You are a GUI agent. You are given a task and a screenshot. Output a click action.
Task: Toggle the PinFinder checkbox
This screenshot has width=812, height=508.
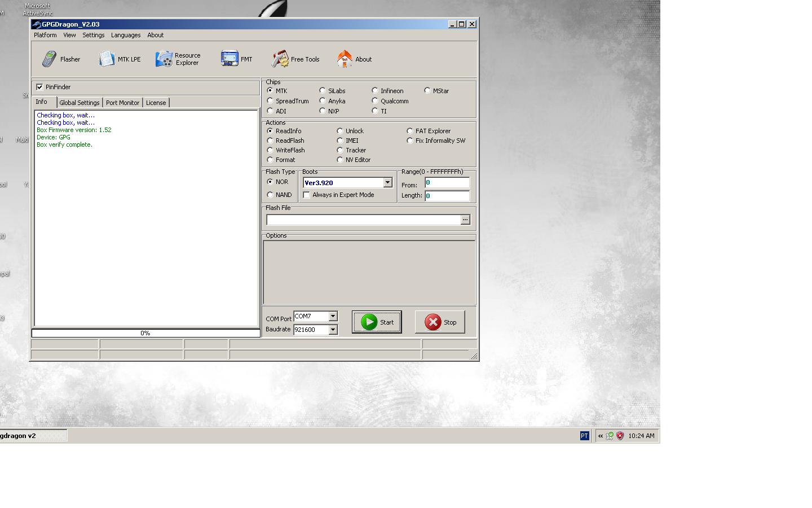click(x=39, y=87)
